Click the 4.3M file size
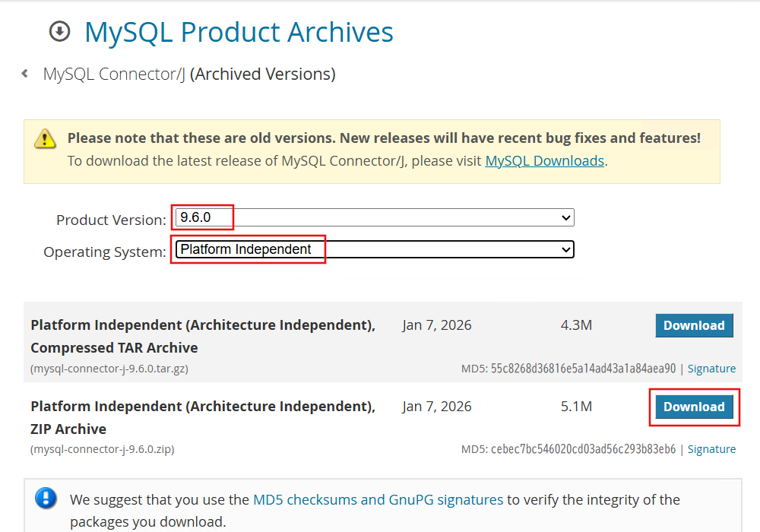760x532 pixels. 576,325
